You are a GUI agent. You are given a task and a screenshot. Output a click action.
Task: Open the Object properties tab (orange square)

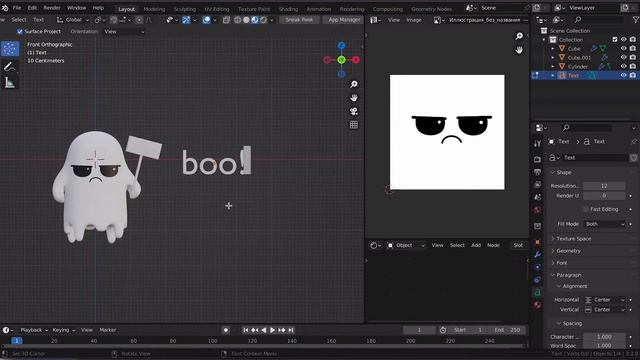click(x=537, y=242)
